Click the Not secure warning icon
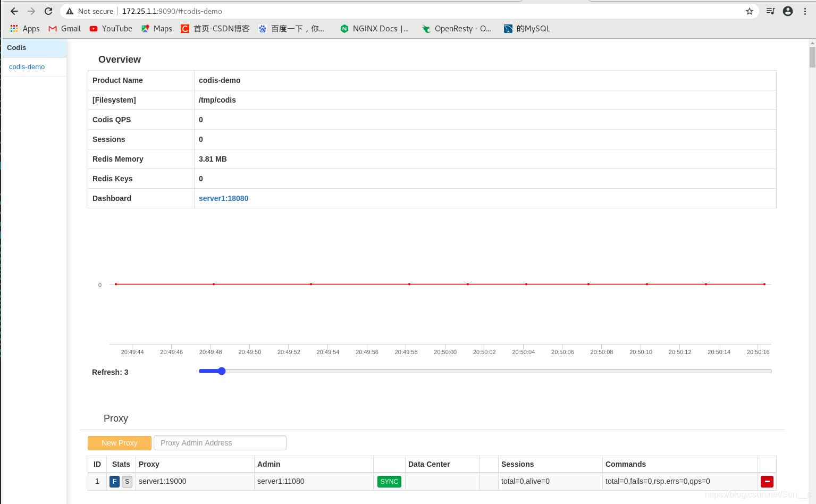The height and width of the screenshot is (504, 816). point(70,11)
